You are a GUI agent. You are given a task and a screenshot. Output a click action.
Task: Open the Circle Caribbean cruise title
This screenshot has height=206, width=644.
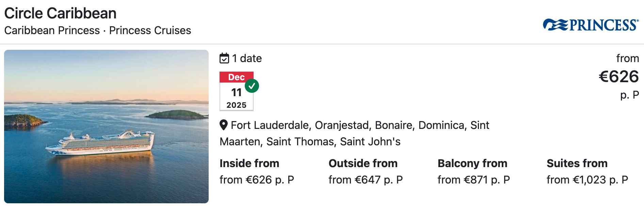coord(60,13)
